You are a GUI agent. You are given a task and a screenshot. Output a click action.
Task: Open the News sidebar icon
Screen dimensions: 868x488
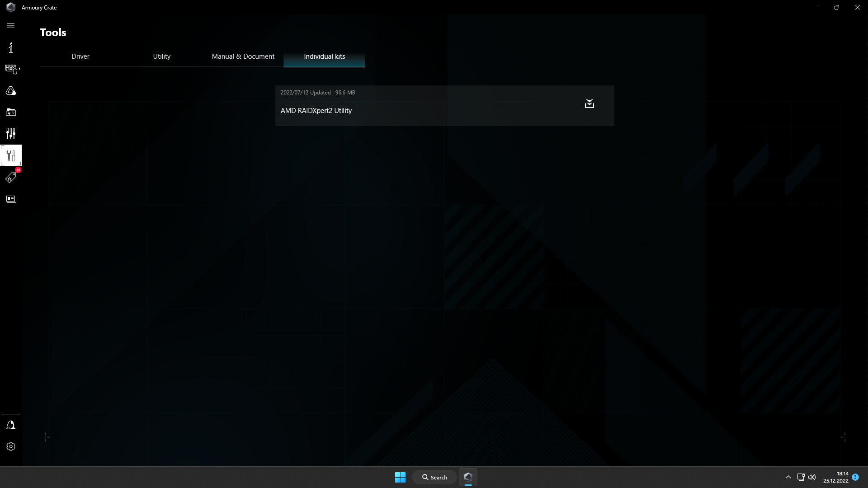[11, 199]
